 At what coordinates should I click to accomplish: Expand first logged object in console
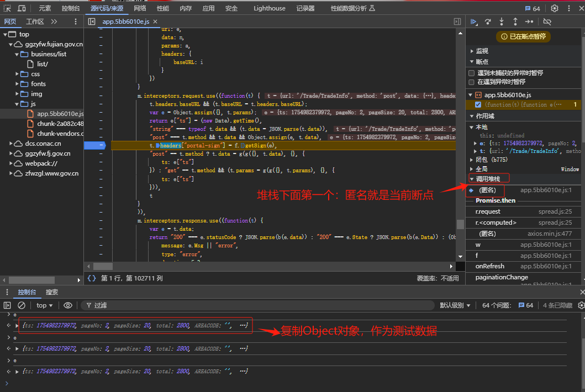[17, 326]
